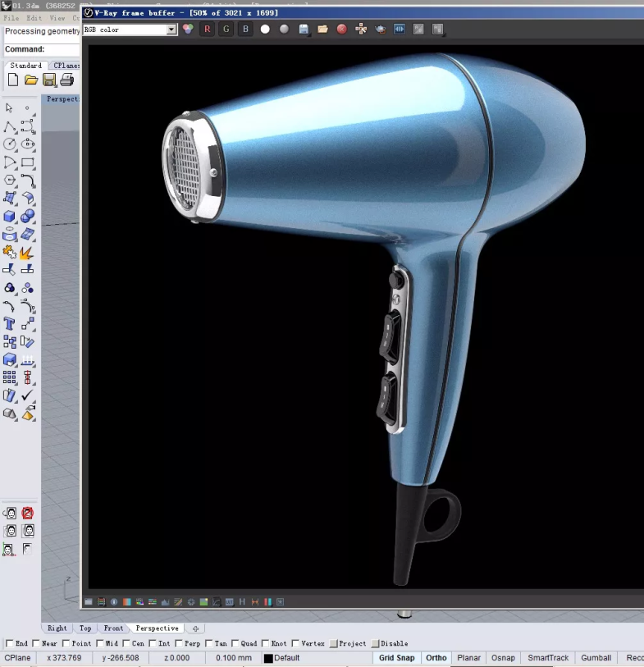Open the RGB color channel dropdown
644x667 pixels.
171,30
